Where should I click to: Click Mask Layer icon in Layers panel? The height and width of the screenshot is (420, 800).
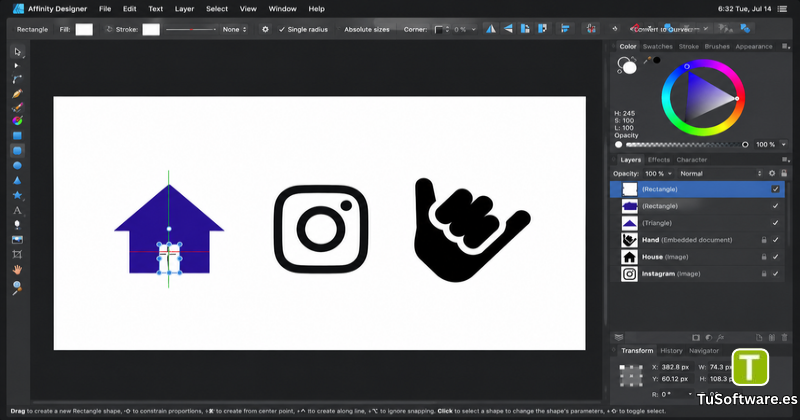click(696, 337)
